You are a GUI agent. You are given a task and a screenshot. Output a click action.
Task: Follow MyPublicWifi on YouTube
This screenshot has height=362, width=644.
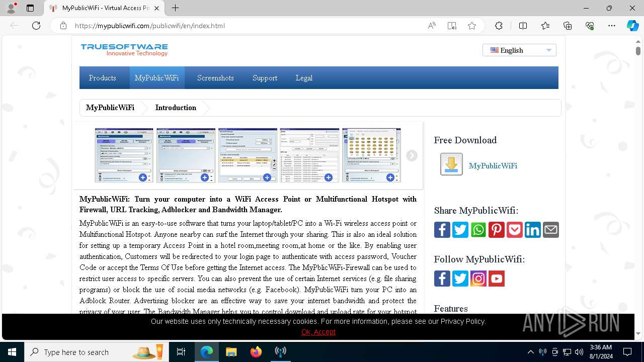tap(497, 279)
